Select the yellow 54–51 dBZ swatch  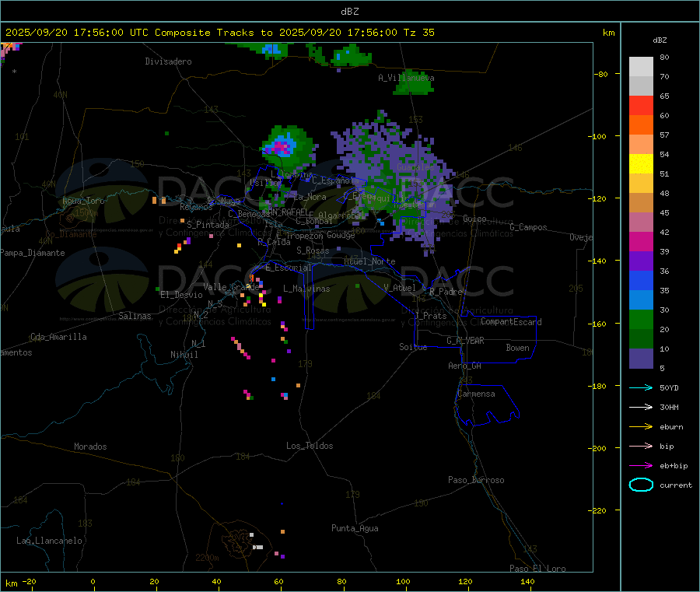click(x=641, y=164)
